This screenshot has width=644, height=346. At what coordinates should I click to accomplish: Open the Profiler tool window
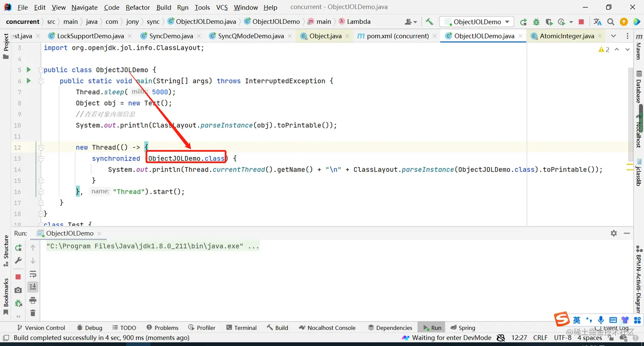[202, 328]
